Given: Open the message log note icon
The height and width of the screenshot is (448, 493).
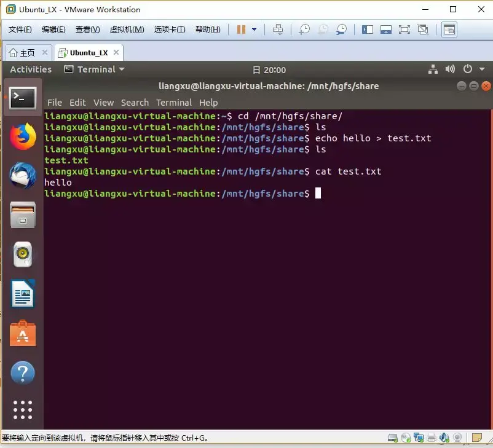Looking at the screenshot, I should pyautogui.click(x=477, y=438).
